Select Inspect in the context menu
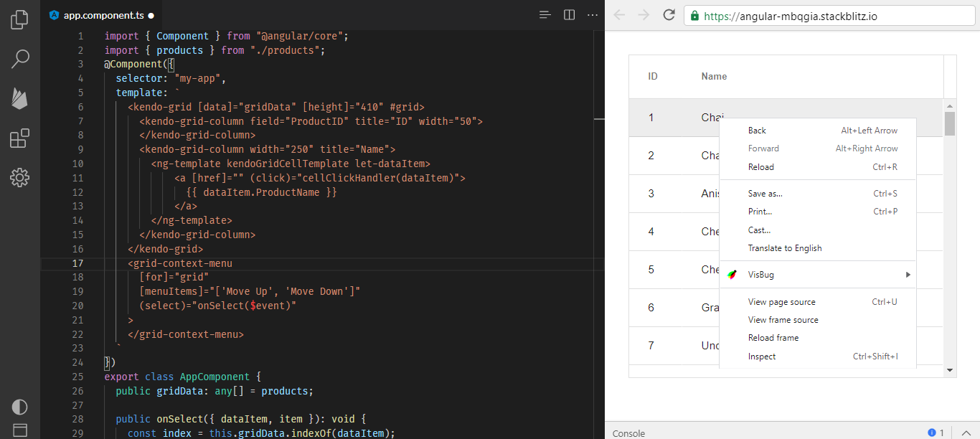The image size is (980, 439). [x=762, y=357]
